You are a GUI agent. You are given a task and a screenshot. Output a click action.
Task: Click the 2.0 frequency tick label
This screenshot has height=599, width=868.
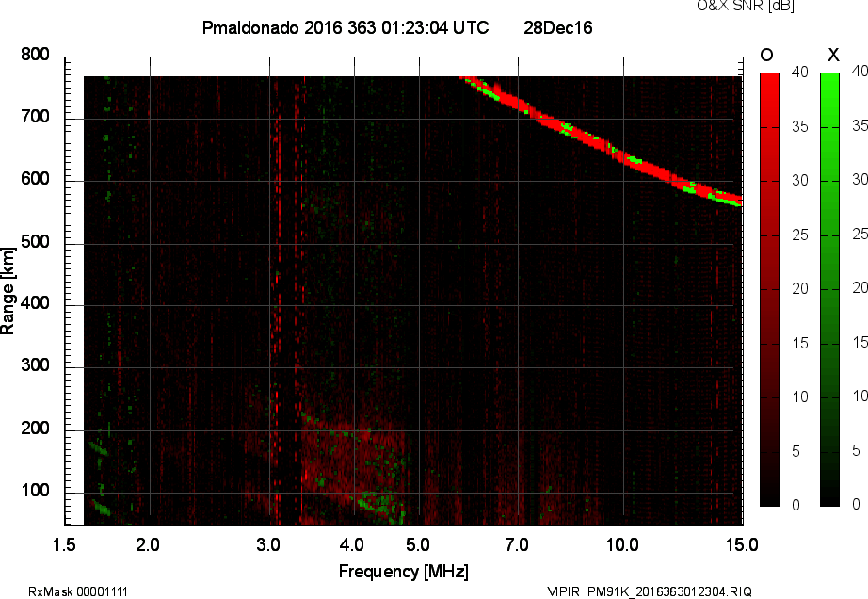pyautogui.click(x=148, y=544)
